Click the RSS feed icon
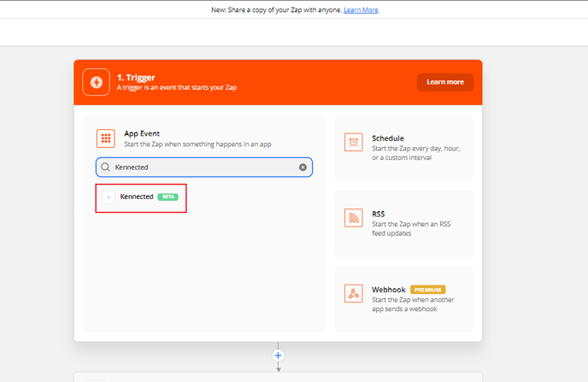This screenshot has width=588, height=382. pos(353,218)
